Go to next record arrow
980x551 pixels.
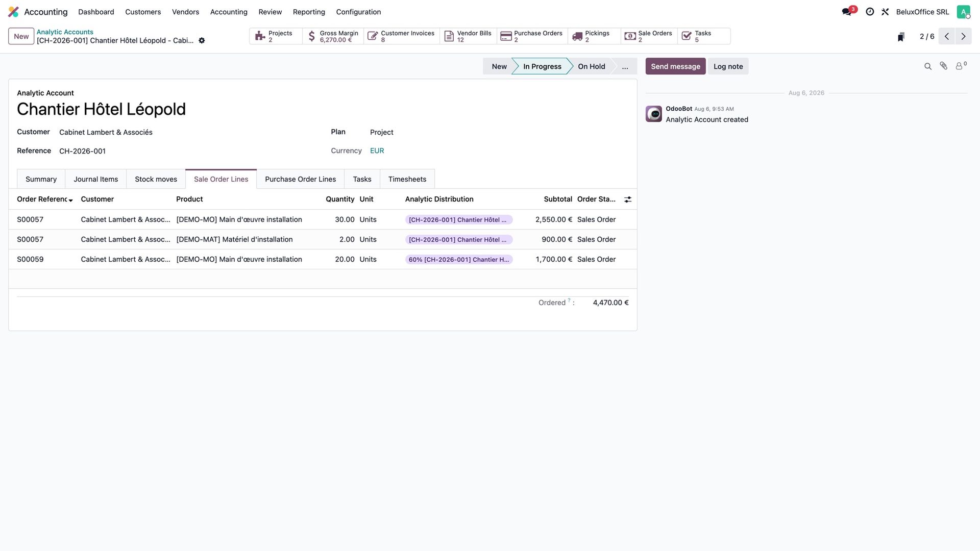[x=963, y=36]
